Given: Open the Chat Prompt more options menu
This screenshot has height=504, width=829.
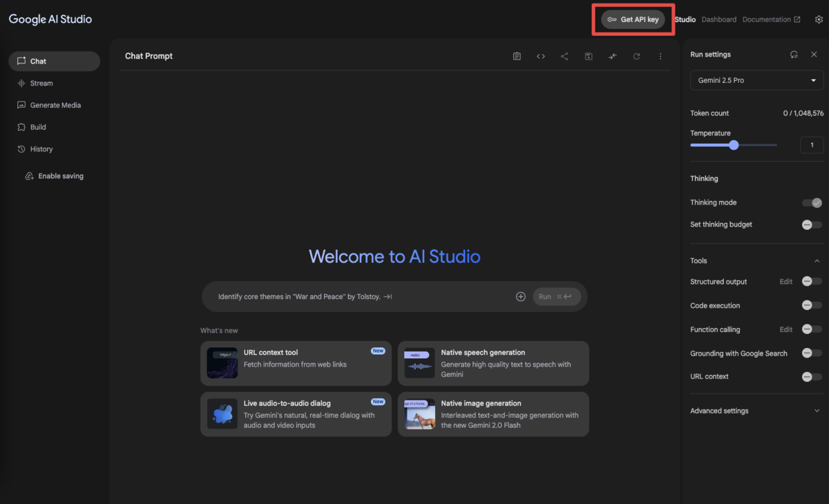Looking at the screenshot, I should (x=660, y=57).
